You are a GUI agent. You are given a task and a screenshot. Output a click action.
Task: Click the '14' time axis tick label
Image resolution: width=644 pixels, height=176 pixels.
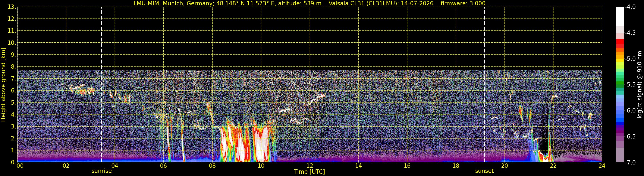click(x=358, y=166)
